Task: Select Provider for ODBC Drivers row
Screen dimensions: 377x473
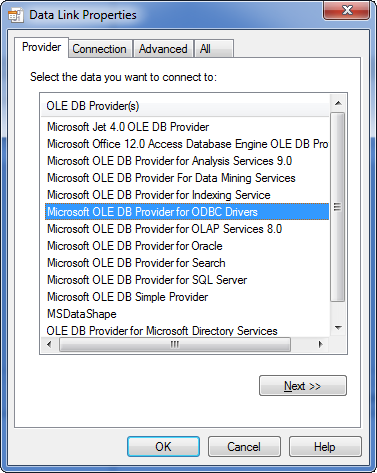Action: 187,212
